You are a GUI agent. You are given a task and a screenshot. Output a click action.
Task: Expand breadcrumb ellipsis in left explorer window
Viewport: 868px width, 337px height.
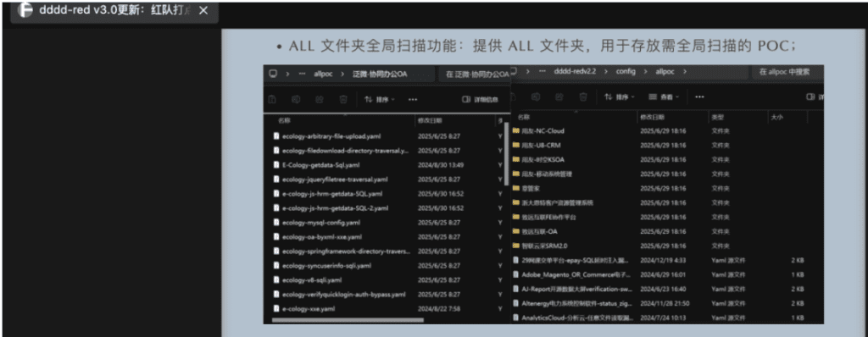point(303,74)
